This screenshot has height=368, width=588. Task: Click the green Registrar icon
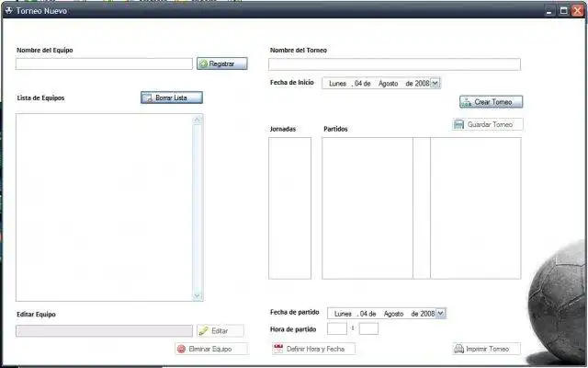coord(203,63)
